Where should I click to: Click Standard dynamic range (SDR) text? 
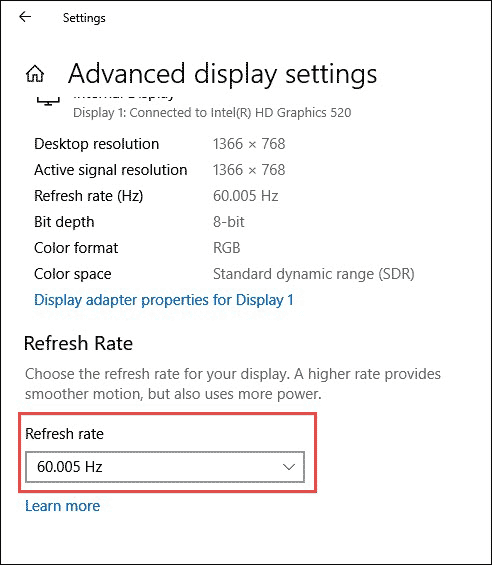(314, 274)
